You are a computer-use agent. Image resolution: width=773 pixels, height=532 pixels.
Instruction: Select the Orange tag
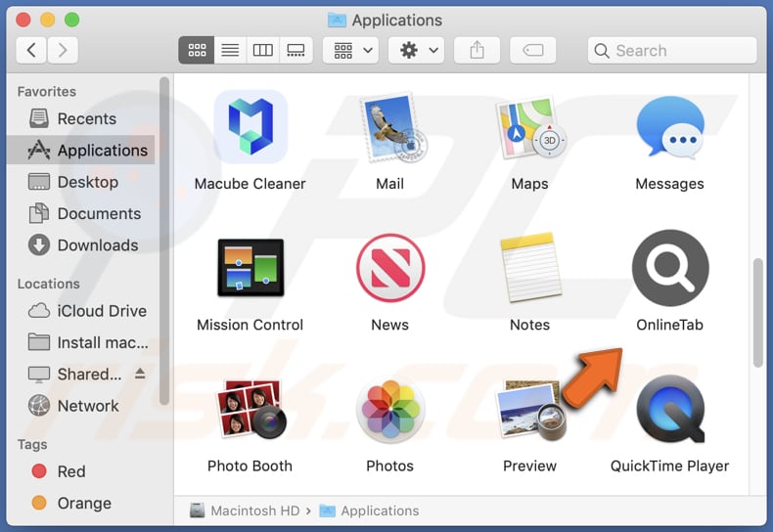click(x=81, y=503)
